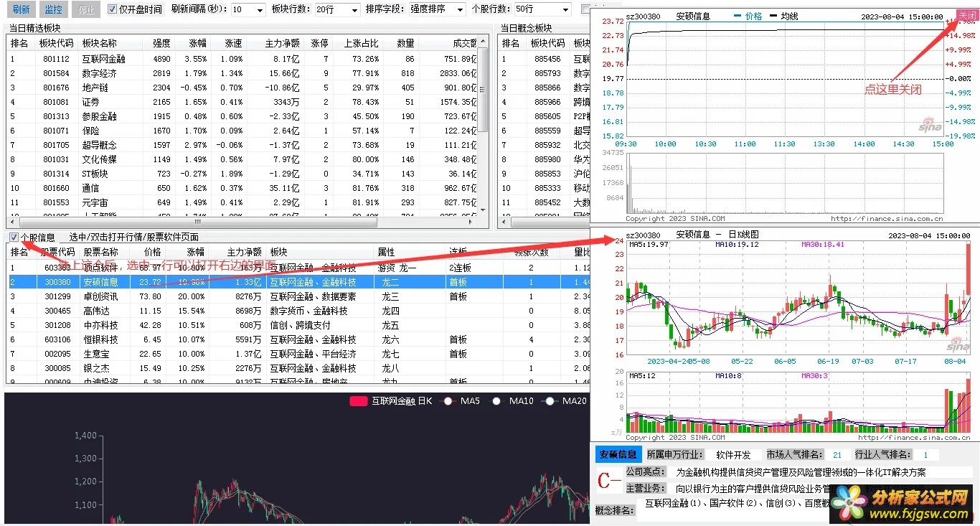Click 885333 code in 当日概念板块 table
Screen dimensions: 980x526
pos(548,188)
